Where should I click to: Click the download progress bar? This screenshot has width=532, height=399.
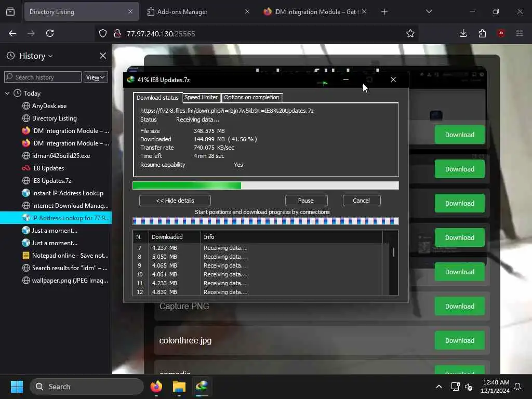coord(265,185)
